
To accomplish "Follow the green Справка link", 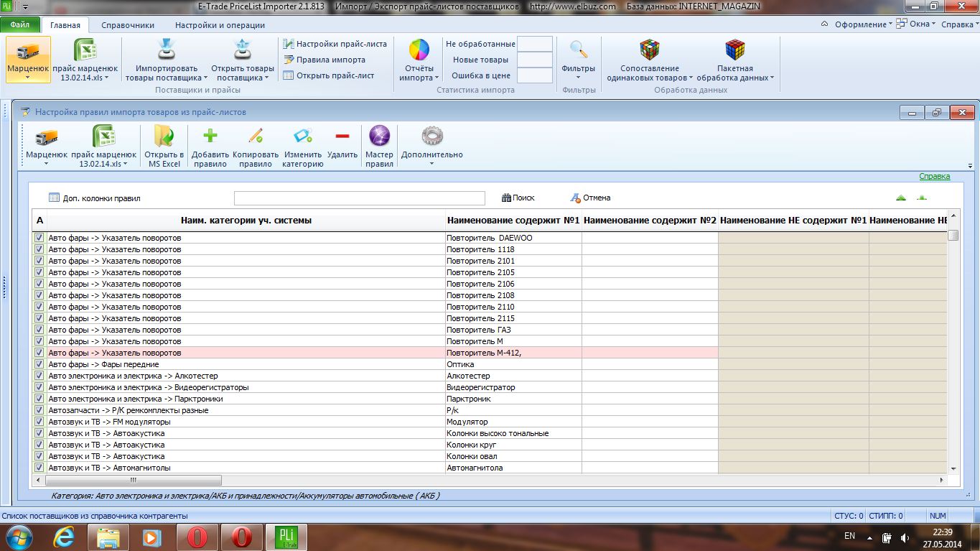I will click(x=935, y=176).
